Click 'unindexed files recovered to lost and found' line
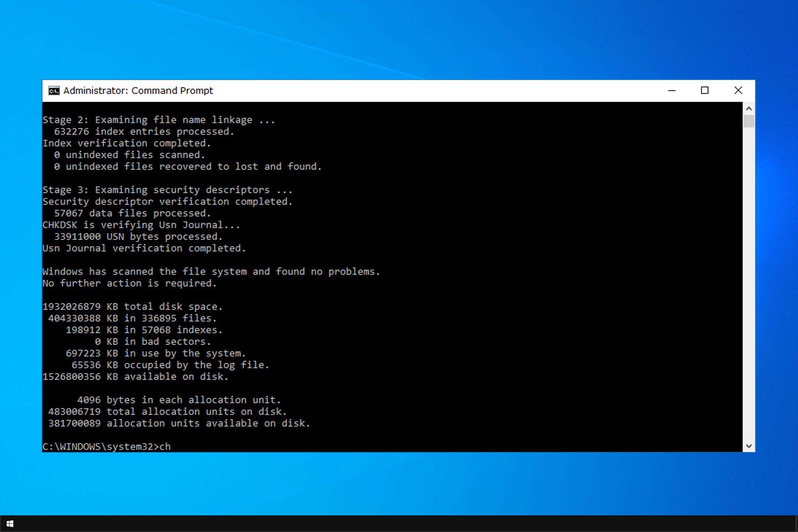Screen dimensions: 798x532 (188, 167)
